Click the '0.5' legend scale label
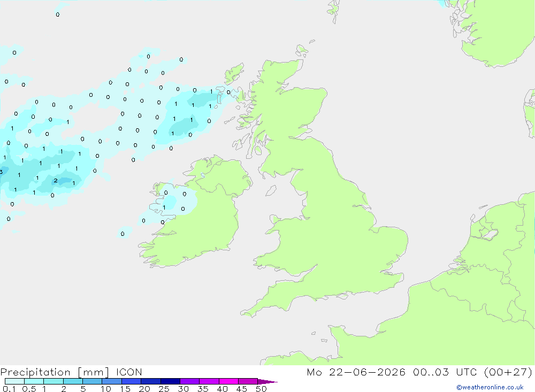This screenshot has height=392, width=535. [x=29, y=389]
